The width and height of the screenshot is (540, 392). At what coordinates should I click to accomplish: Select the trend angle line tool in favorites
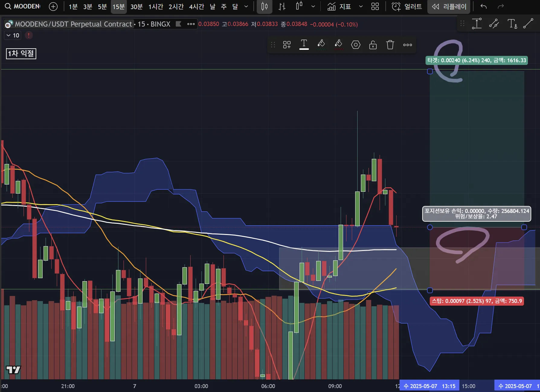pyautogui.click(x=494, y=23)
